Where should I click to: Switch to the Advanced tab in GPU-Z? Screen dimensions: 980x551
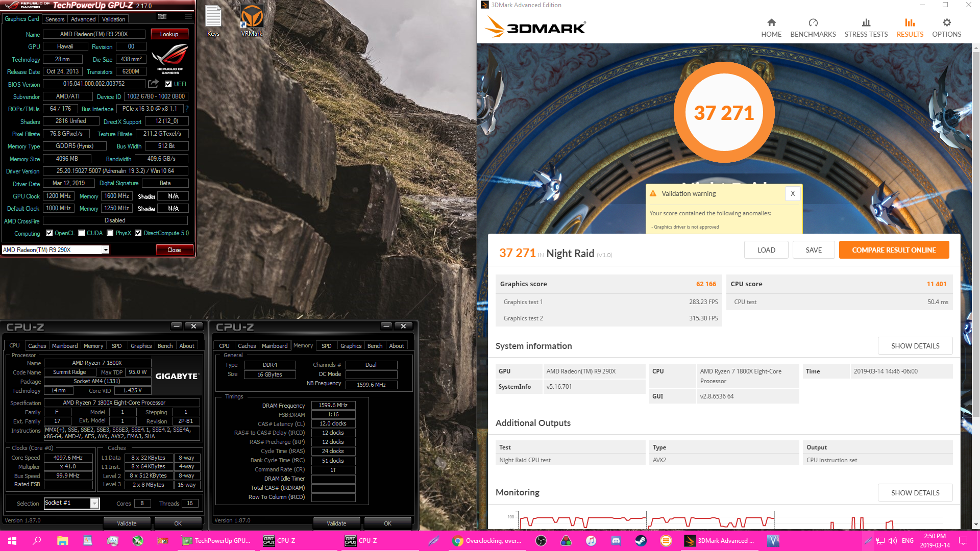click(83, 19)
